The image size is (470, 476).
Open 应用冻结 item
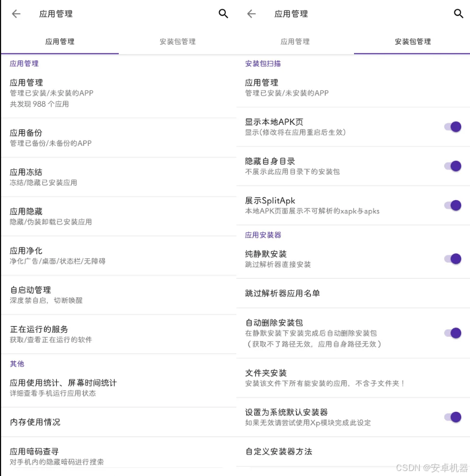coord(119,177)
